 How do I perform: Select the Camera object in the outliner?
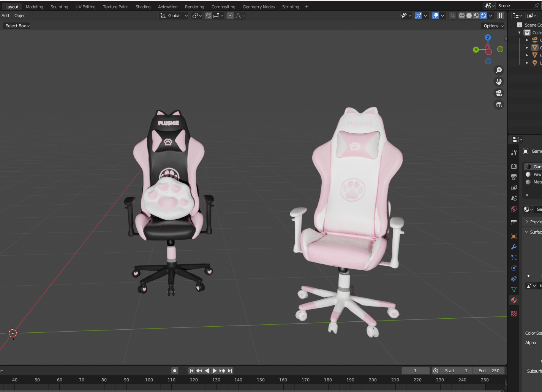pyautogui.click(x=535, y=40)
